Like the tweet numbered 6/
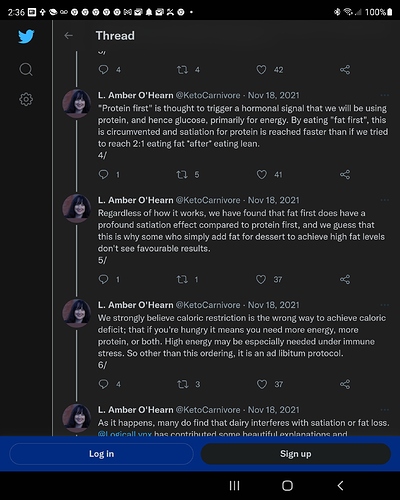The width and height of the screenshot is (400, 500). click(262, 384)
